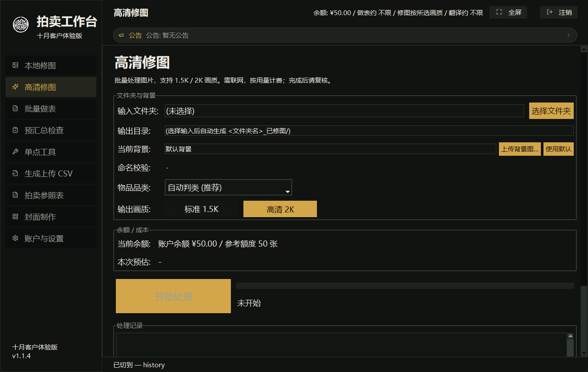Open 账户与设置
Viewport: 588px width, 372px height.
[51, 238]
